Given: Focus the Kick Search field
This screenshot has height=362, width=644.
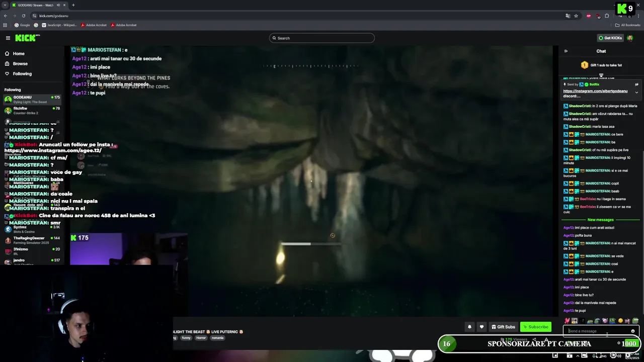Looking at the screenshot, I should pyautogui.click(x=322, y=38).
